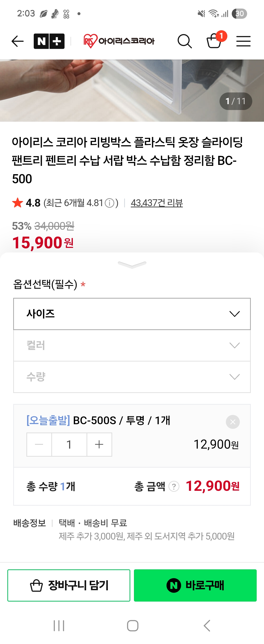Tap the search magnifier icon
Screen dimensions: 264x644
click(x=185, y=41)
